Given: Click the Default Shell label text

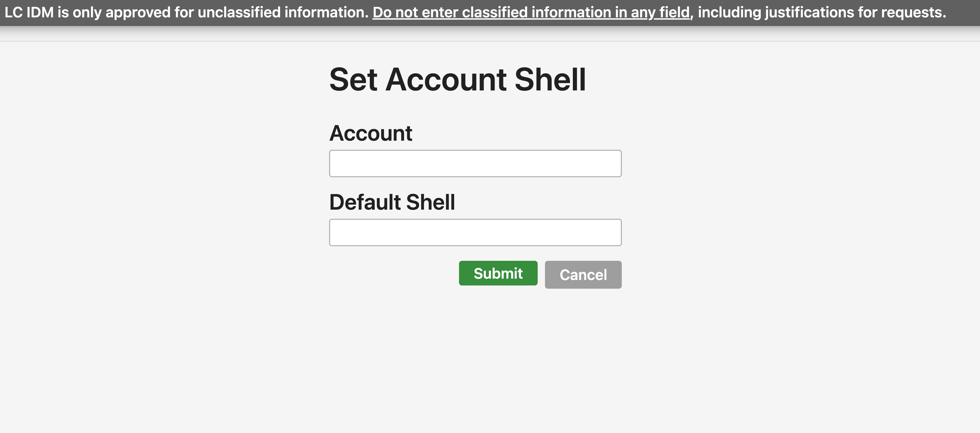Looking at the screenshot, I should click(x=392, y=202).
